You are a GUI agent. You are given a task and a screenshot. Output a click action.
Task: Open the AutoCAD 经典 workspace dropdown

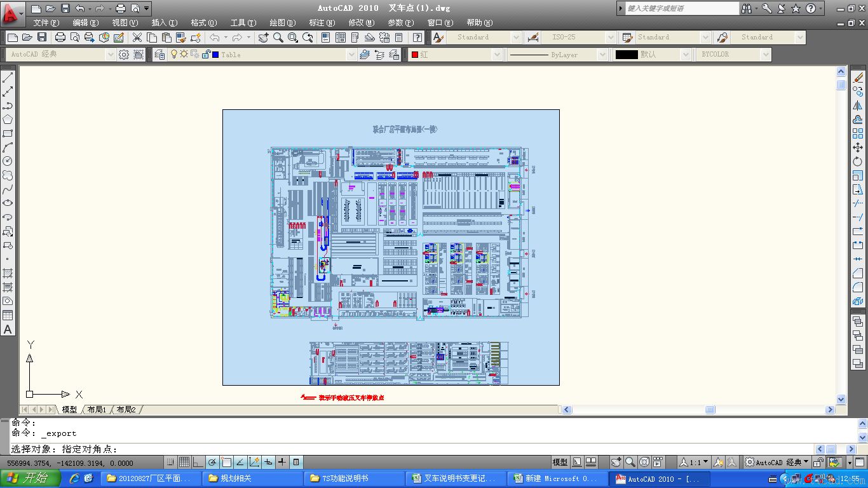click(x=111, y=55)
